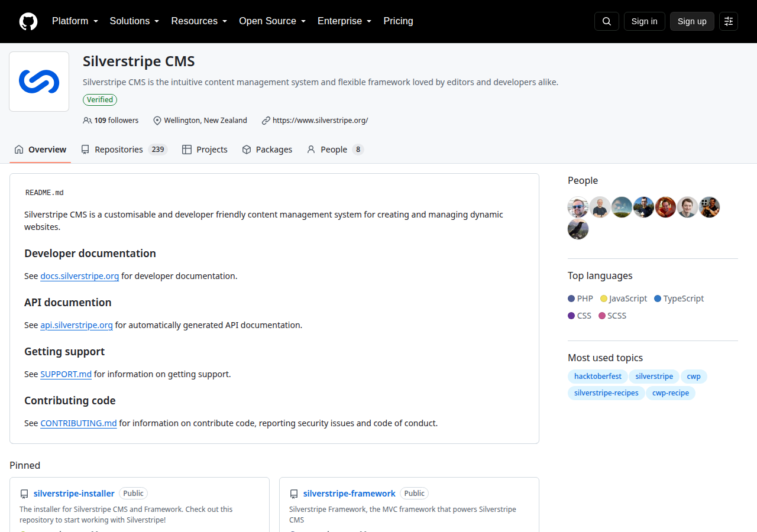This screenshot has height=532, width=757.
Task: Select the cwp topic tag
Action: coord(694,377)
